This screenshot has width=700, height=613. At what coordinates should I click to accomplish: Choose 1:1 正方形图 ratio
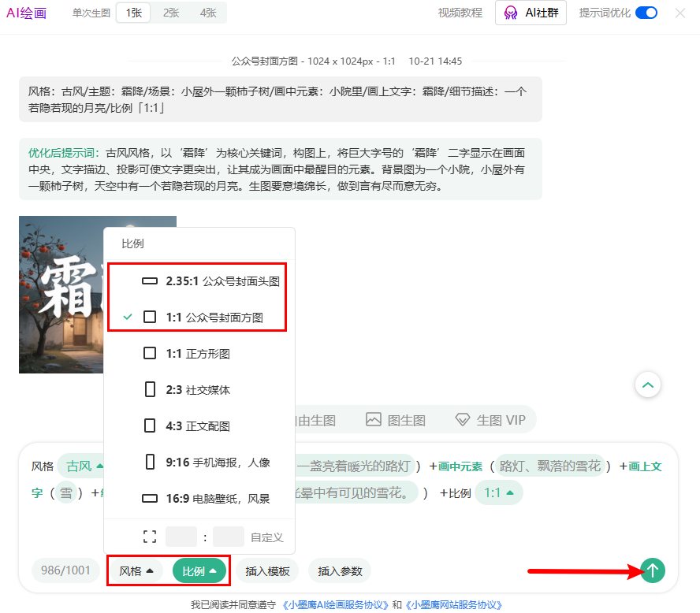point(199,353)
